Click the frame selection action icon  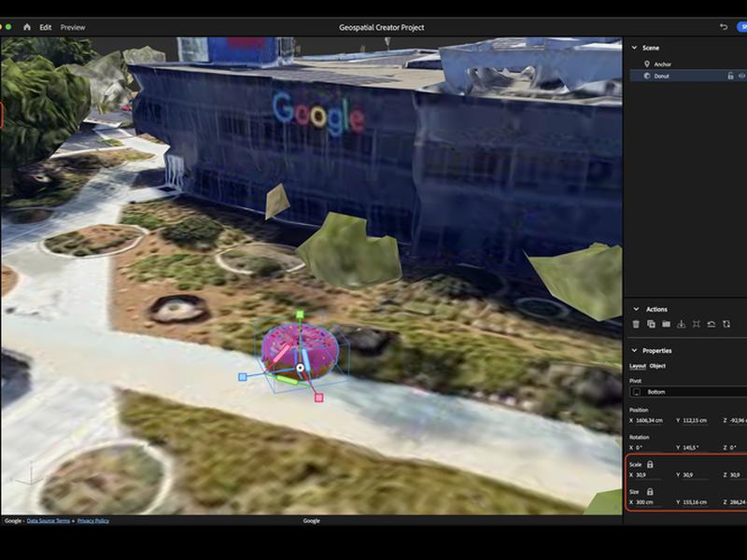pyautogui.click(x=696, y=324)
